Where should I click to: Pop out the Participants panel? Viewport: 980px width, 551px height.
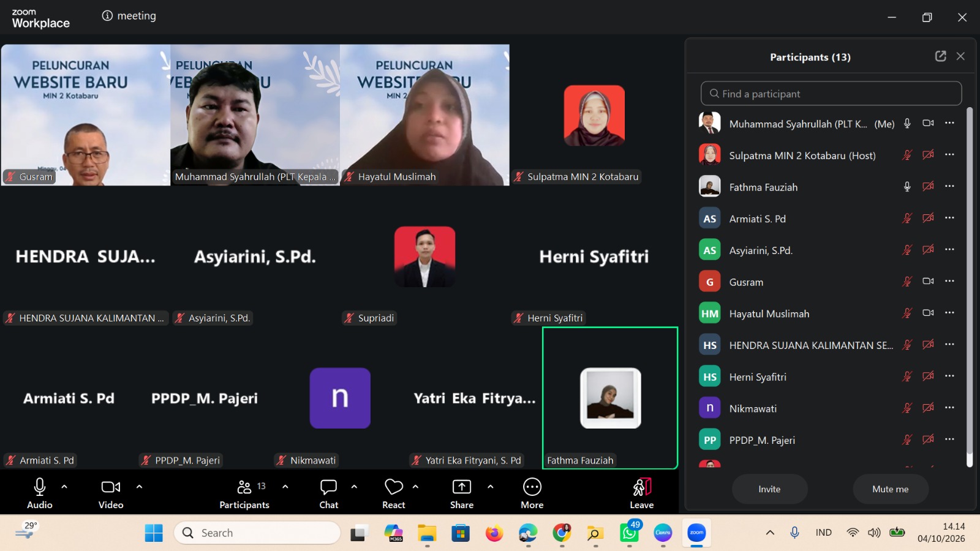tap(941, 56)
